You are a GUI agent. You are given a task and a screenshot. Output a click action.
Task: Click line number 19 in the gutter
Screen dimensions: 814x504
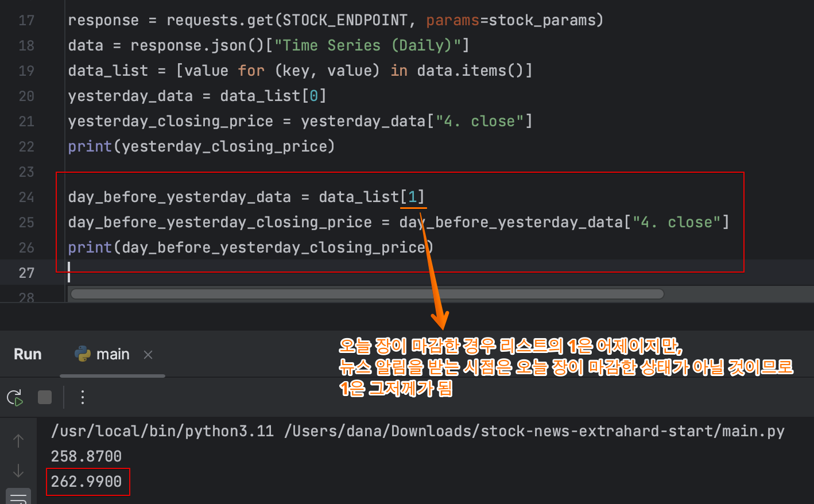pos(26,71)
